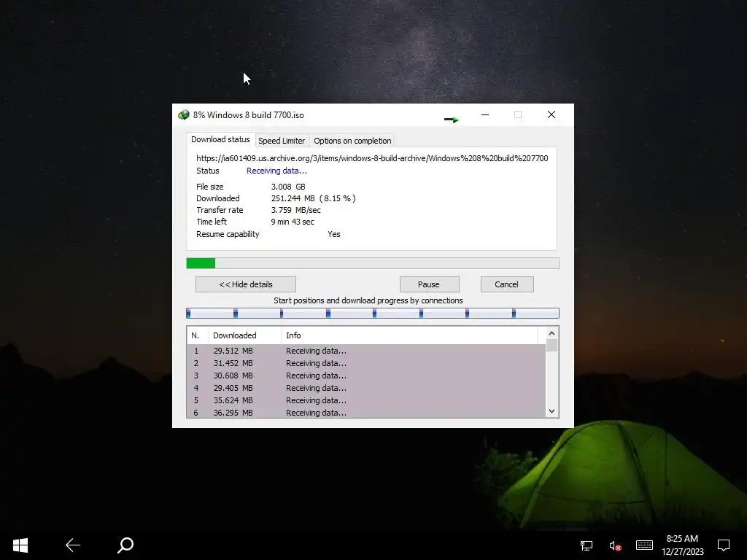This screenshot has height=560, width=747.
Task: Cancel the download
Action: click(x=506, y=284)
